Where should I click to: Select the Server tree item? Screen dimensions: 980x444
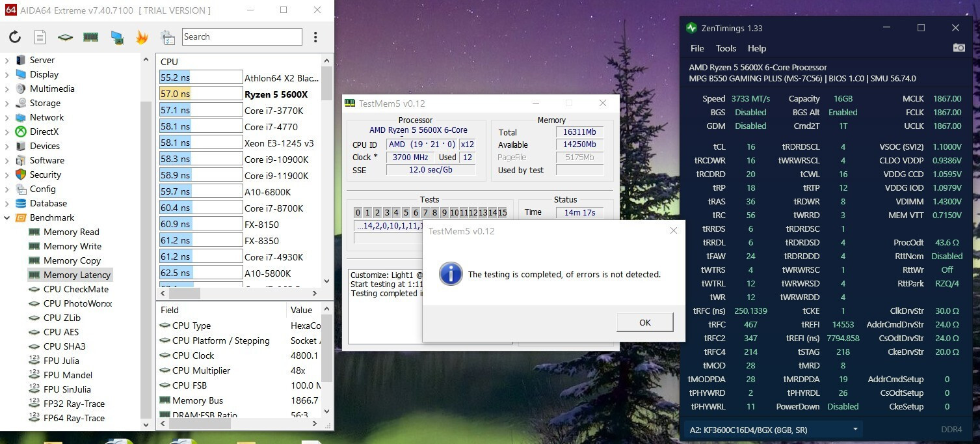tap(42, 60)
